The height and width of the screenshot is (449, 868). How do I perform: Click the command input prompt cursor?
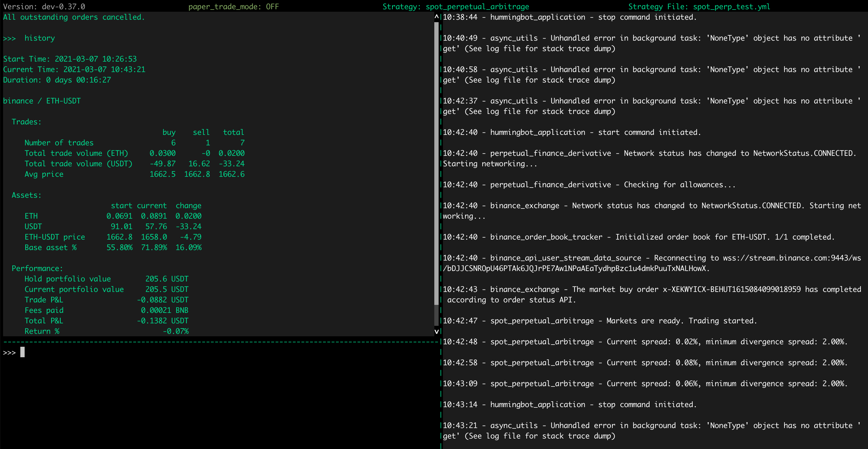click(x=22, y=352)
